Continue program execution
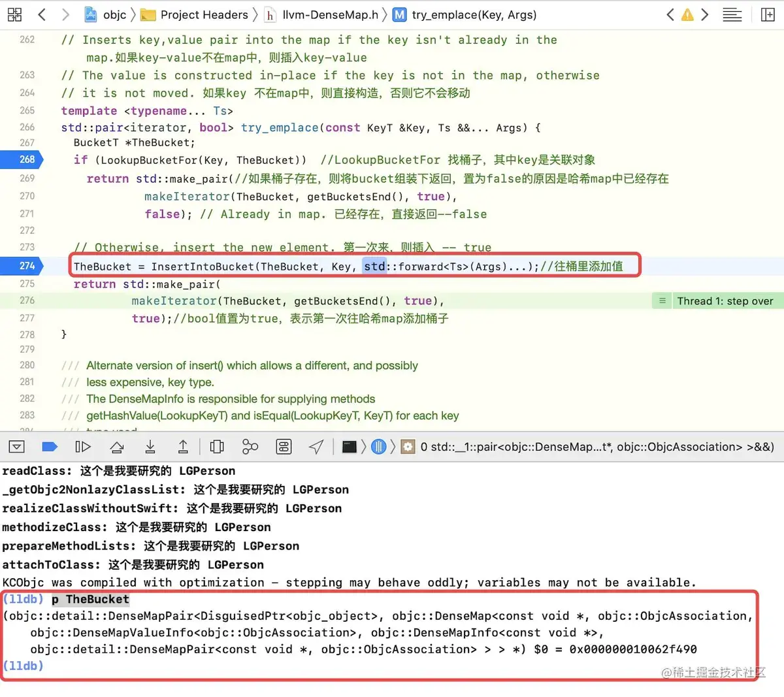Image resolution: width=784 pixels, height=697 pixels. (x=83, y=447)
